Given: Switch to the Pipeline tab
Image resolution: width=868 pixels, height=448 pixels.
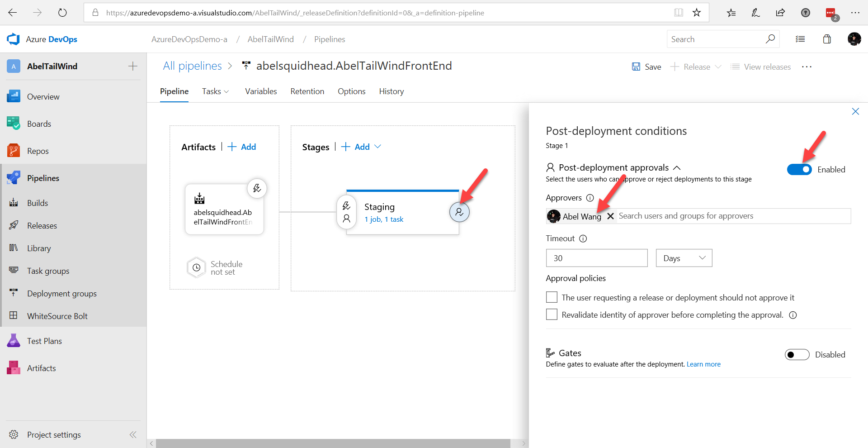Looking at the screenshot, I should [x=174, y=91].
